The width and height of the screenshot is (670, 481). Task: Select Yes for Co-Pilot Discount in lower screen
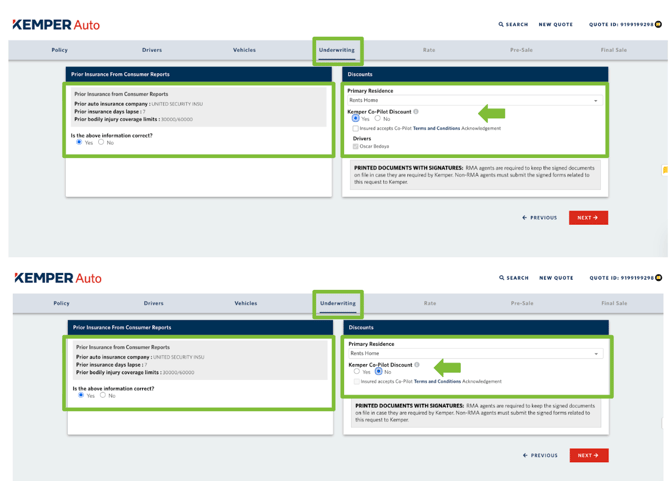click(356, 372)
